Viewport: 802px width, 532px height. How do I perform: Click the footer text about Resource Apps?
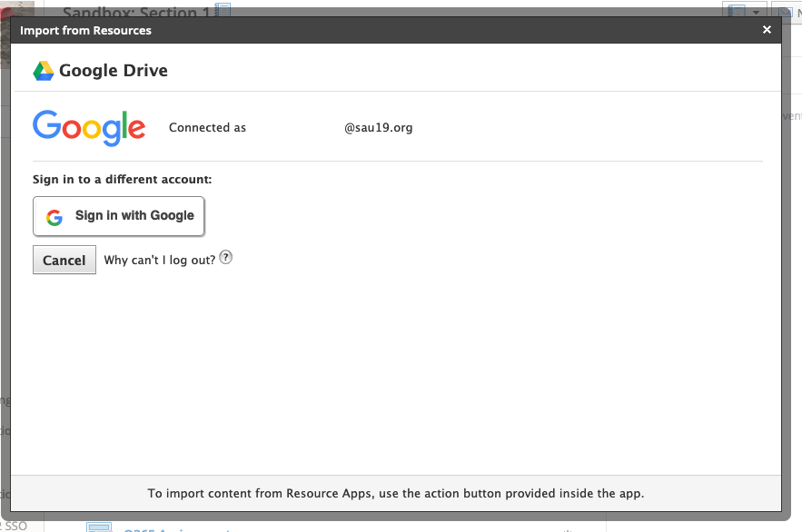coord(396,493)
